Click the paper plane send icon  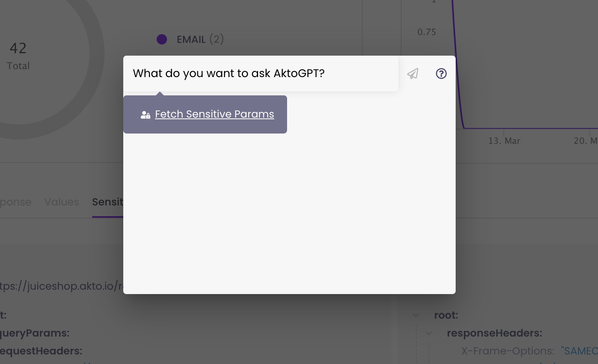(x=413, y=74)
